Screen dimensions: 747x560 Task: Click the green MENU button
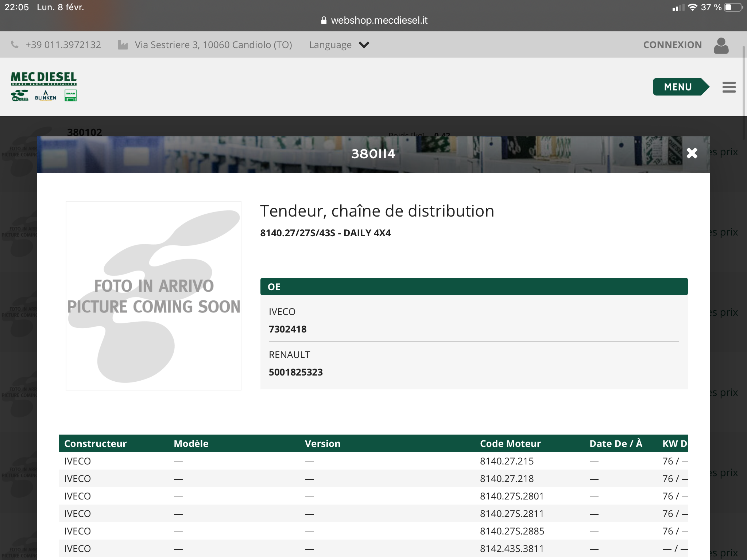[x=678, y=87]
